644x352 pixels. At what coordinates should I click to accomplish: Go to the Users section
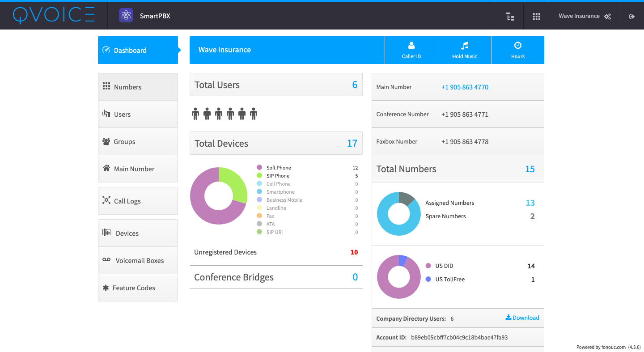pyautogui.click(x=138, y=114)
